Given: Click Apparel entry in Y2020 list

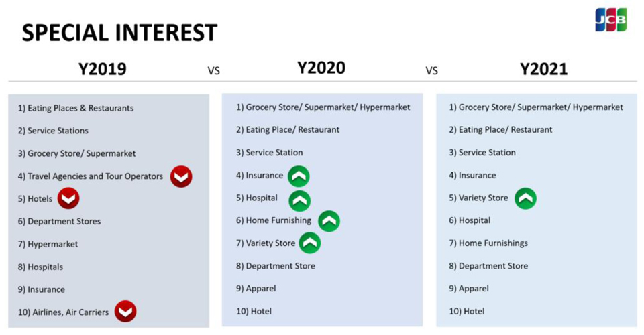Looking at the screenshot, I should [256, 289].
